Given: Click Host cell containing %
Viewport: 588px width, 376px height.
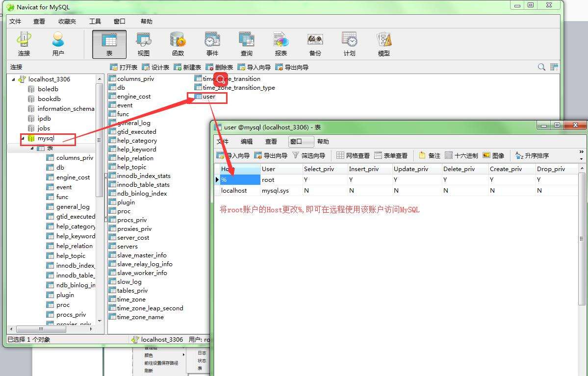Looking at the screenshot, I should point(240,179).
